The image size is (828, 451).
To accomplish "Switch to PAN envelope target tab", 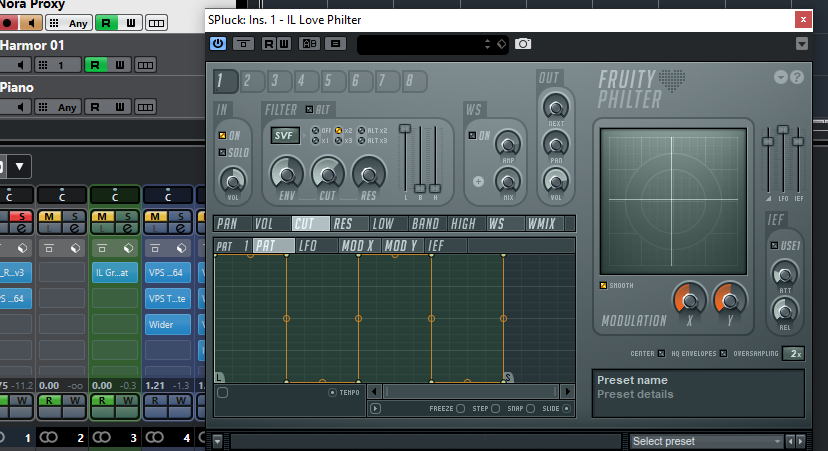I will pyautogui.click(x=233, y=224).
